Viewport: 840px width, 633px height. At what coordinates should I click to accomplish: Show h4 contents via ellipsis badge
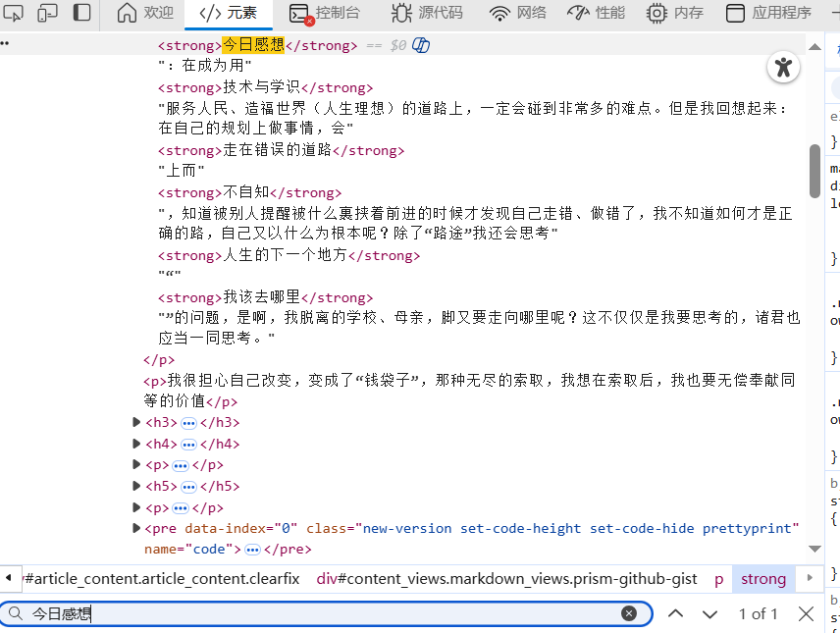[x=188, y=445]
